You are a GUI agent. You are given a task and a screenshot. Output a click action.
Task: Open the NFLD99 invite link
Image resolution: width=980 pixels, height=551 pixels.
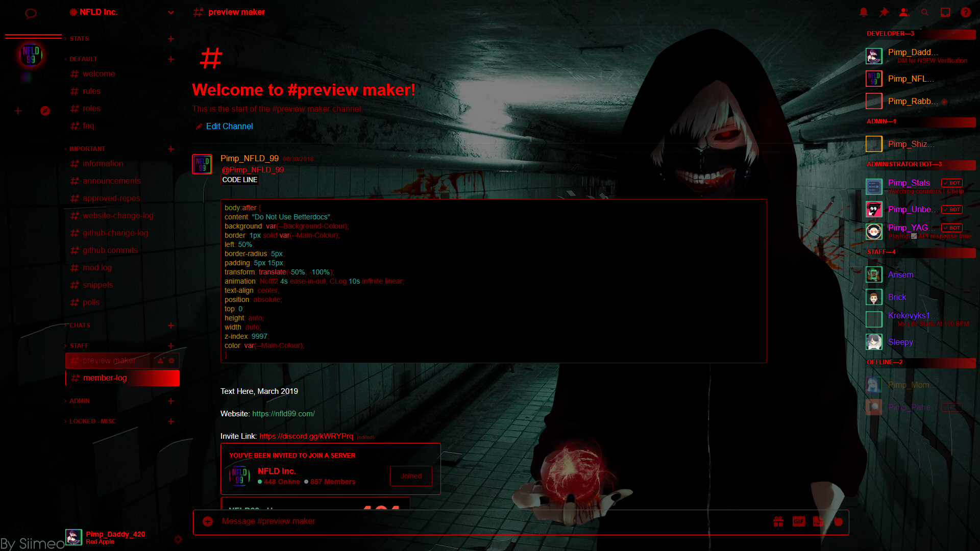coord(306,436)
